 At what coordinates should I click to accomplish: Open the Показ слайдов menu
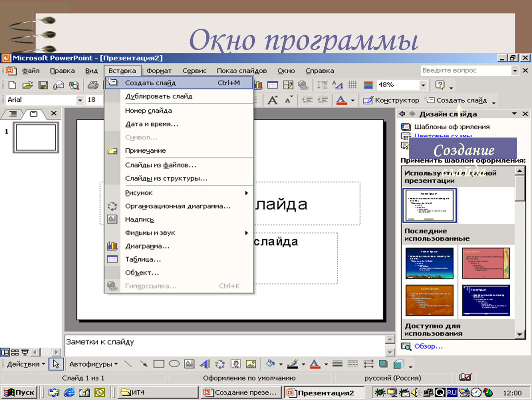point(241,71)
